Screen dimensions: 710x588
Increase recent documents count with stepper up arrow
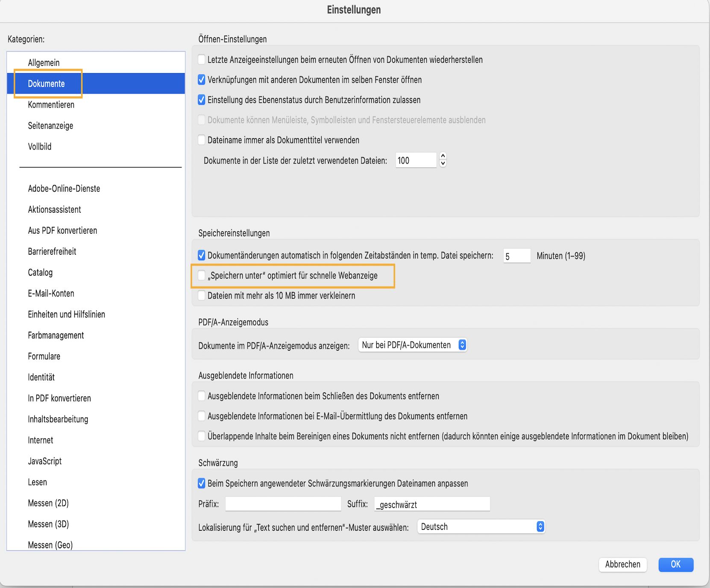click(x=443, y=156)
